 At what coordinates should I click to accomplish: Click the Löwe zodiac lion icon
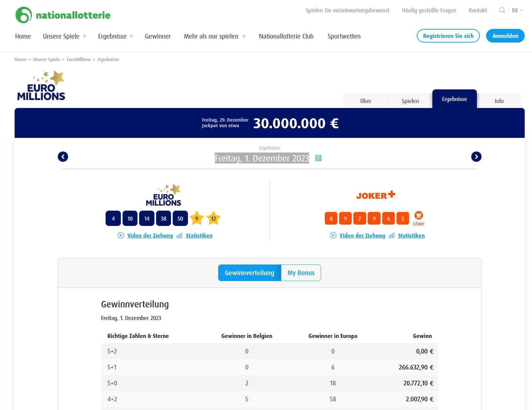point(419,215)
